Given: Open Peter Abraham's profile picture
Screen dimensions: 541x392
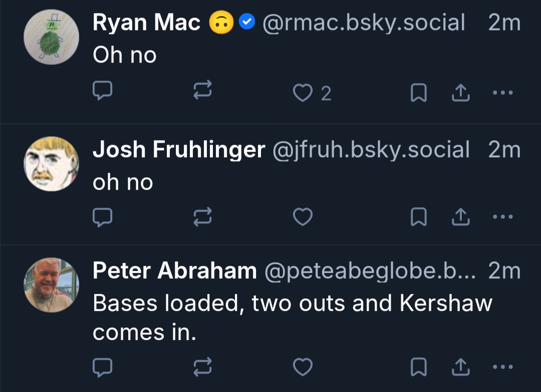Looking at the screenshot, I should [51, 284].
